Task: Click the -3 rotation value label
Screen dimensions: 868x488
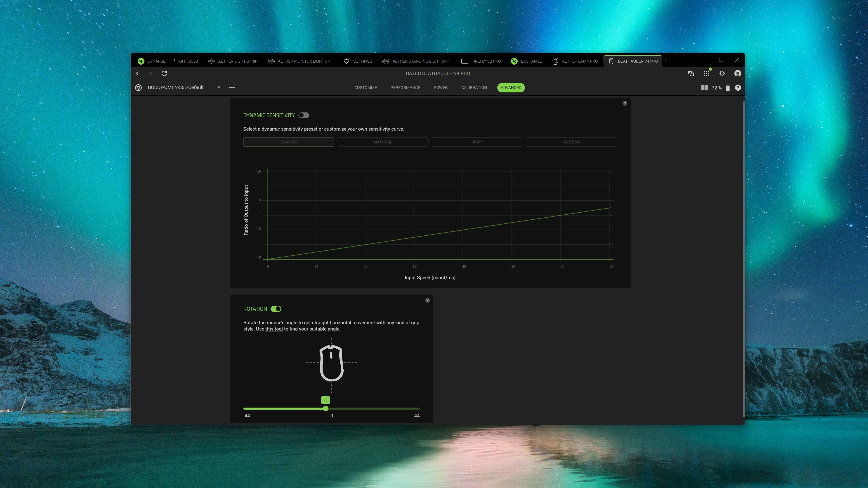Action: 325,400
